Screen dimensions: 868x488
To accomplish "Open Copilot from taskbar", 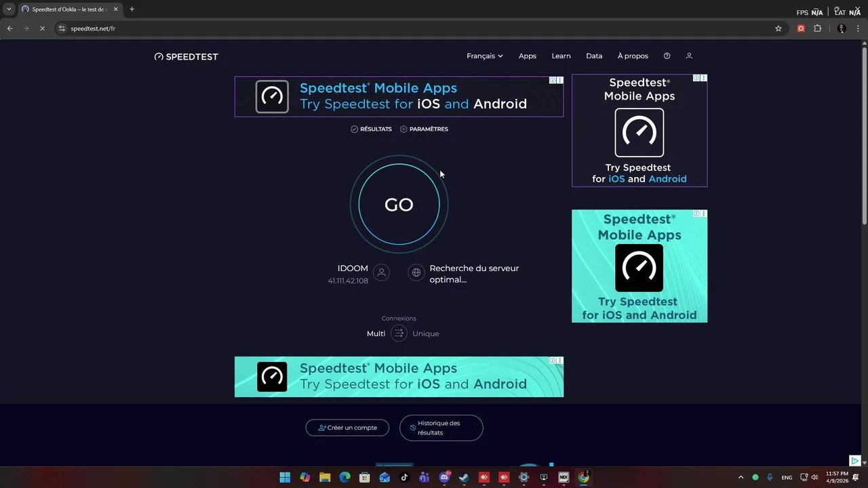I will 305,477.
